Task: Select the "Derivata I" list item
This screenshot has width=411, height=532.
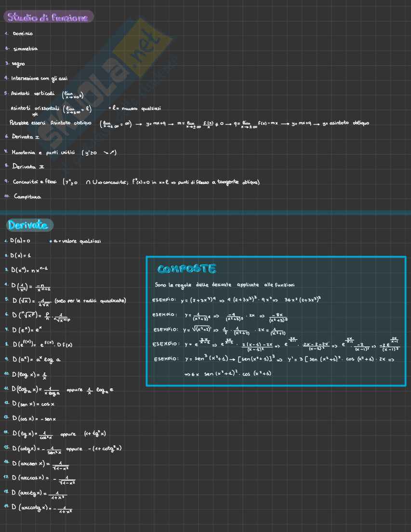Action: point(26,137)
